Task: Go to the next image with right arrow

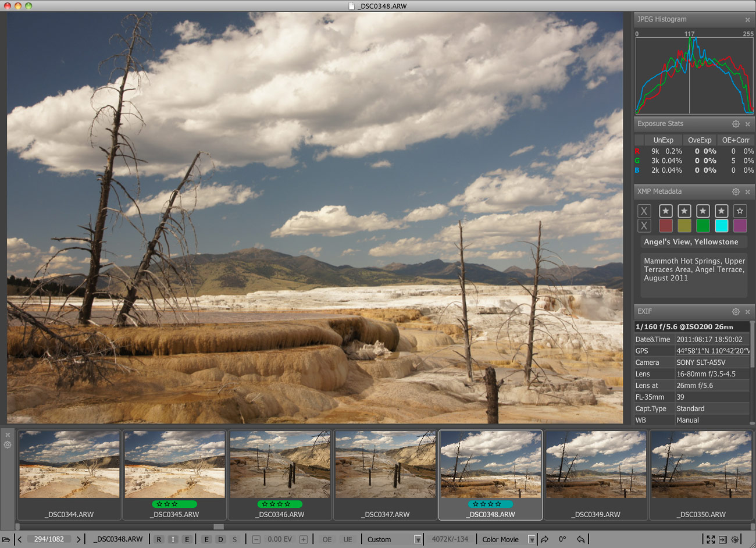Action: pyautogui.click(x=79, y=539)
